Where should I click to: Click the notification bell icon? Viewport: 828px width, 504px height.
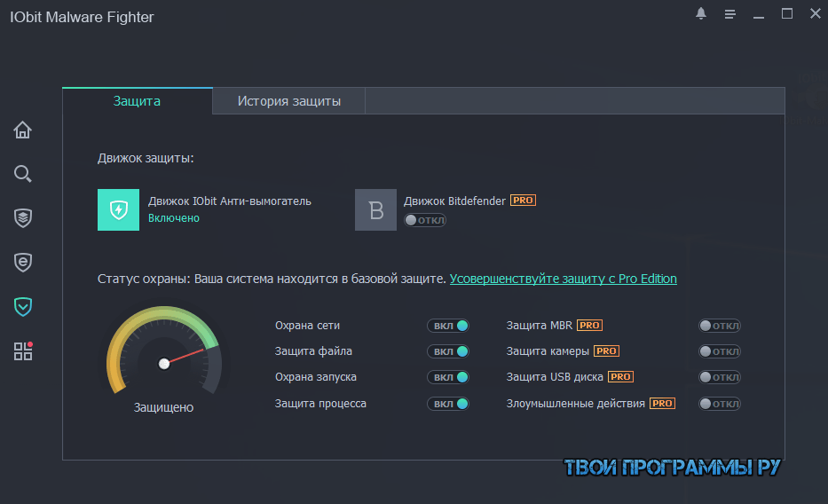(701, 13)
